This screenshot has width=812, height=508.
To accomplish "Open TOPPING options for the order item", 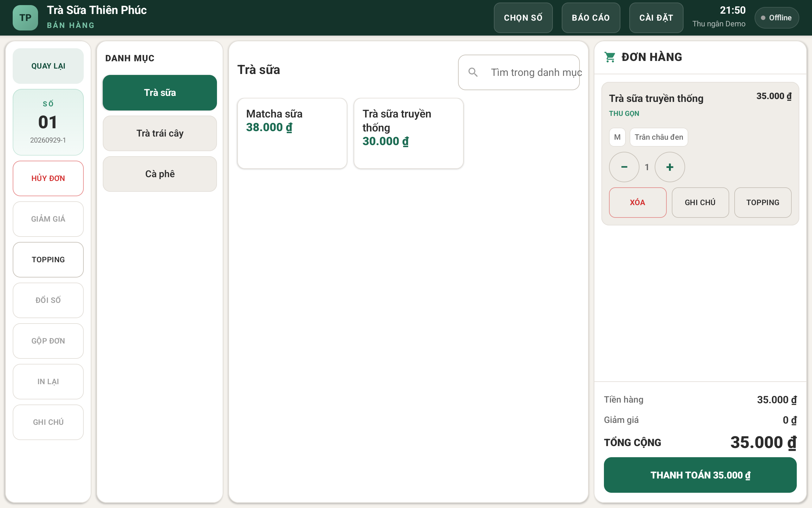I will coord(763,203).
